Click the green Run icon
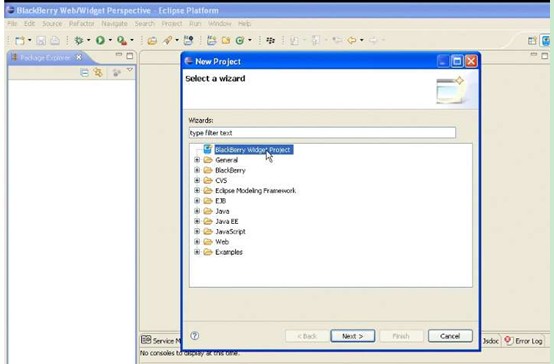The height and width of the screenshot is (364, 554). click(100, 41)
